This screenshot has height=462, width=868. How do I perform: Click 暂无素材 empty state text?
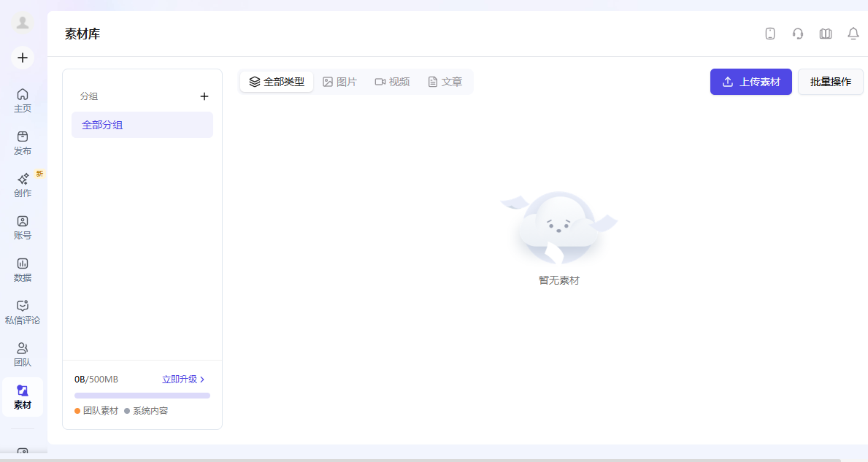pyautogui.click(x=558, y=280)
